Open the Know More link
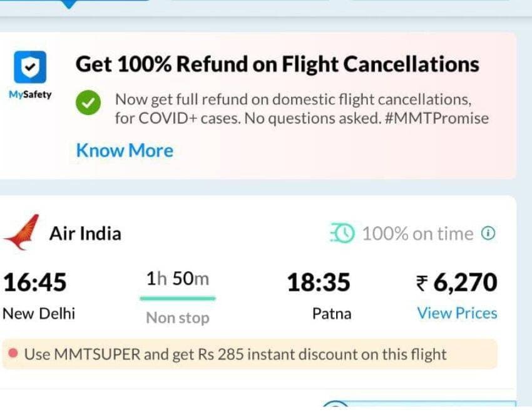 click(x=125, y=151)
